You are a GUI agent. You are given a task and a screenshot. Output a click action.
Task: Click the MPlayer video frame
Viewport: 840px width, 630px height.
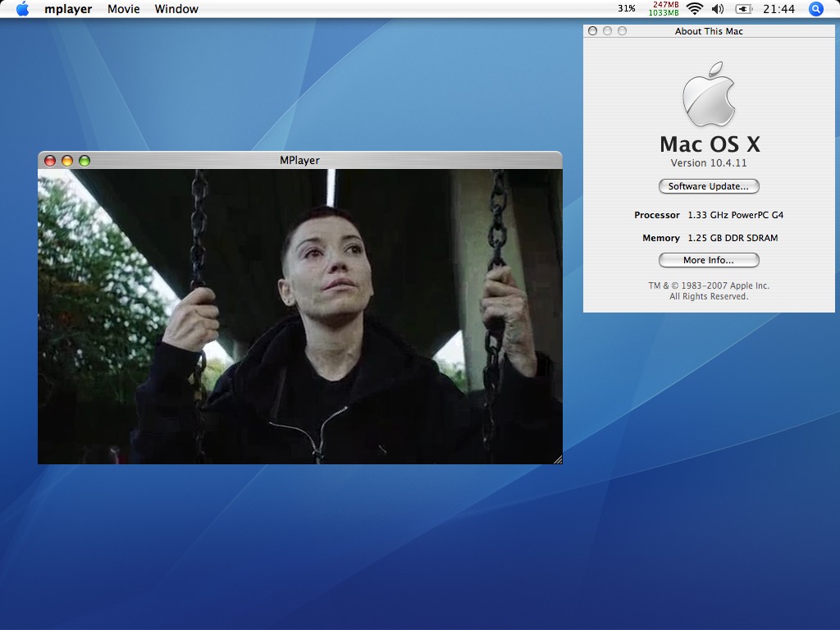point(300,317)
